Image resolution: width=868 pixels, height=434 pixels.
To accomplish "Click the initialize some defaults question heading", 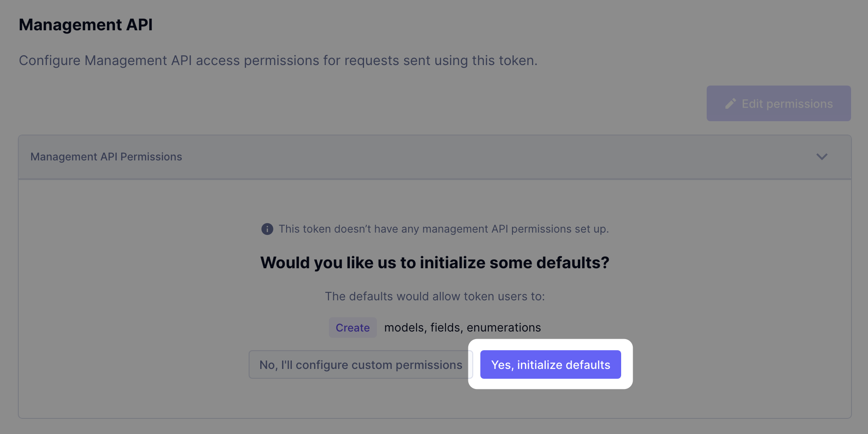I will pyautogui.click(x=434, y=263).
